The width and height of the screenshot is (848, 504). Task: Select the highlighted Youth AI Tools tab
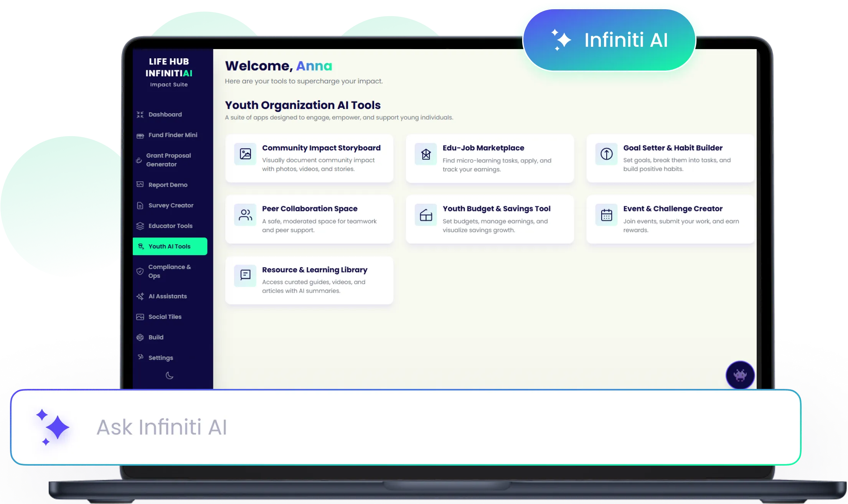click(170, 246)
